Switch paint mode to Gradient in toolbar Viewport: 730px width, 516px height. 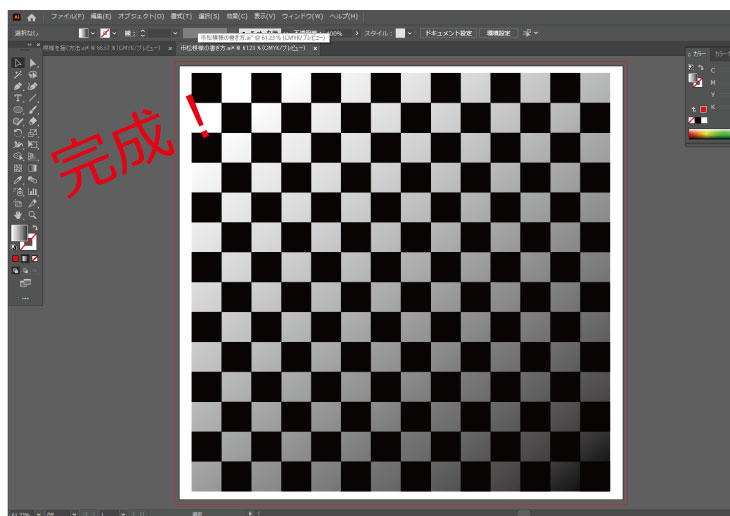point(26,258)
